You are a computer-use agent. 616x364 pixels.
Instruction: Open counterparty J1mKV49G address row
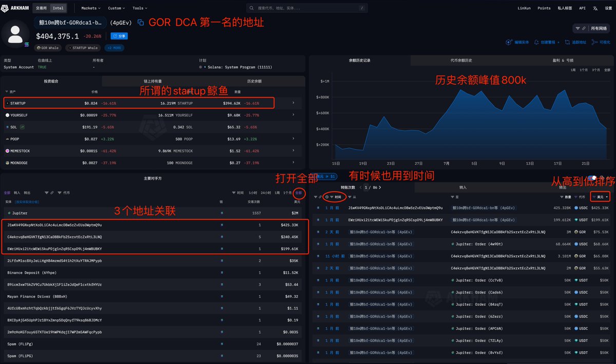pos(154,225)
